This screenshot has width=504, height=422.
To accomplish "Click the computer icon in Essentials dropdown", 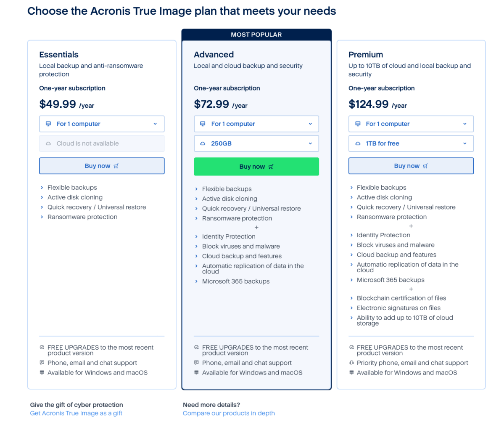I will click(x=48, y=124).
